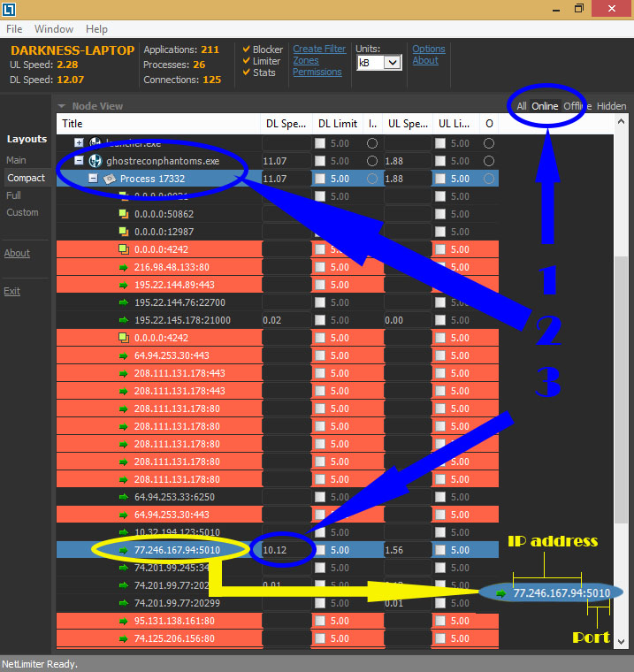Click the vertical scrollbar thumb
Viewport: 634px width, 672px height.
[621, 390]
